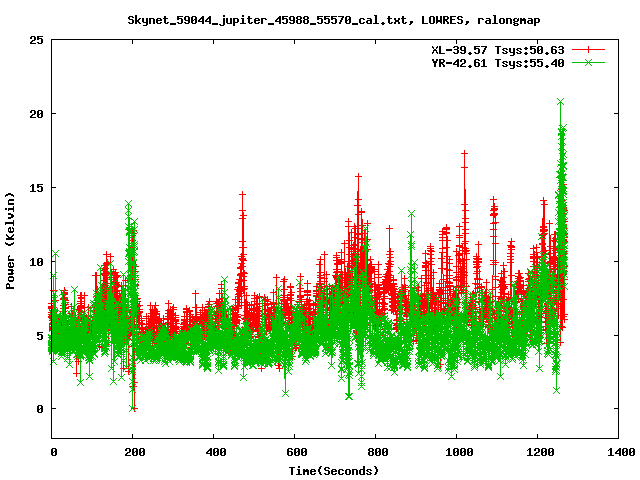The width and height of the screenshot is (640, 480).
Task: Click the red peak top near 1020 seconds
Action: (x=464, y=153)
